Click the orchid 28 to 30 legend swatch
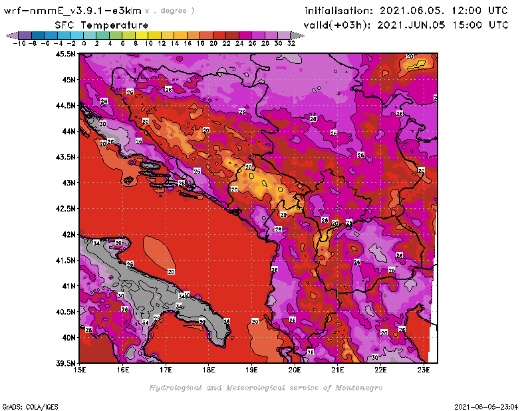 click(271, 35)
